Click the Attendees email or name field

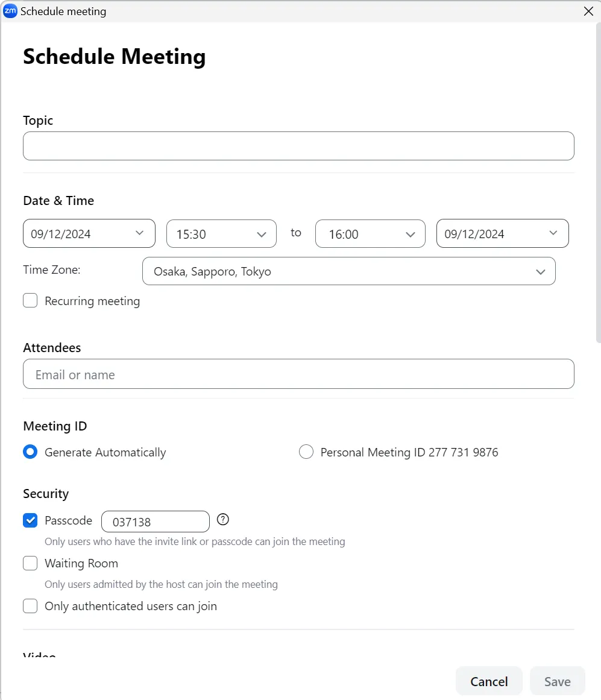click(298, 374)
